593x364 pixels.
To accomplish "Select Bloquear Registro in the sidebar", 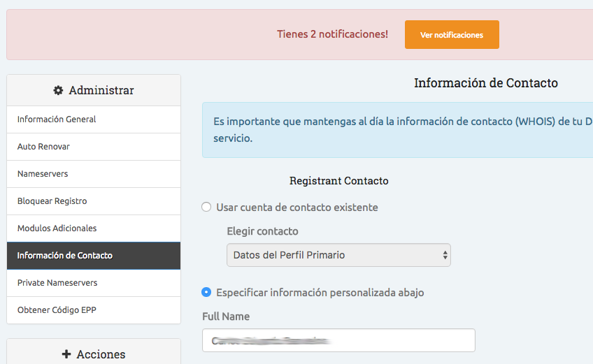I will 52,201.
